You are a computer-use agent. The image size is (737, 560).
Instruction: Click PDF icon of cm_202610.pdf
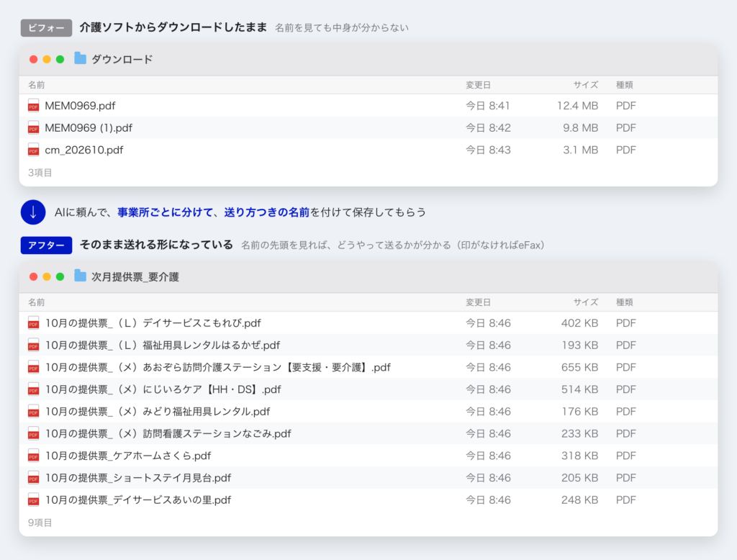[x=33, y=150]
